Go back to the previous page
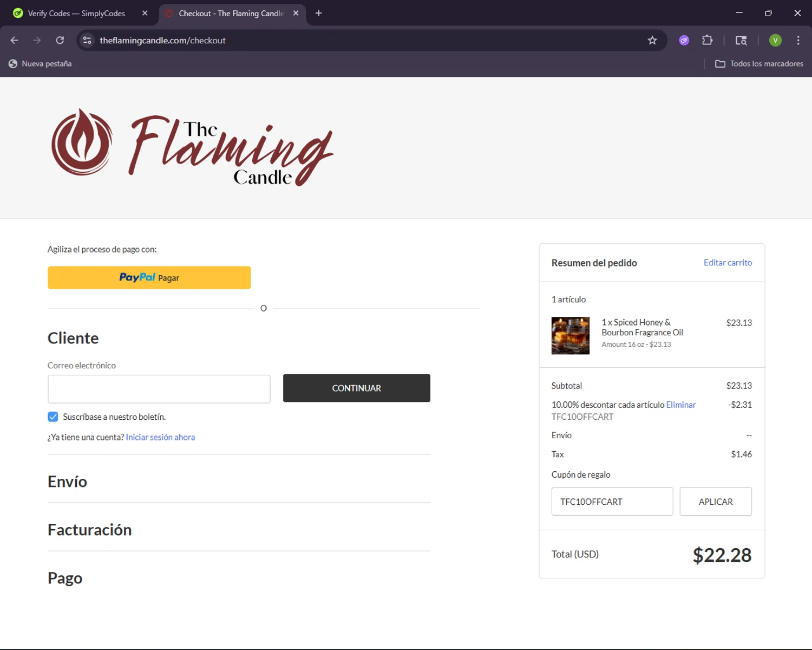 point(15,40)
